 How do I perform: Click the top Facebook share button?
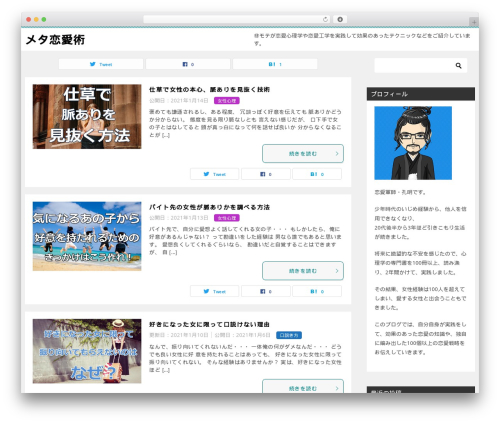point(188,64)
